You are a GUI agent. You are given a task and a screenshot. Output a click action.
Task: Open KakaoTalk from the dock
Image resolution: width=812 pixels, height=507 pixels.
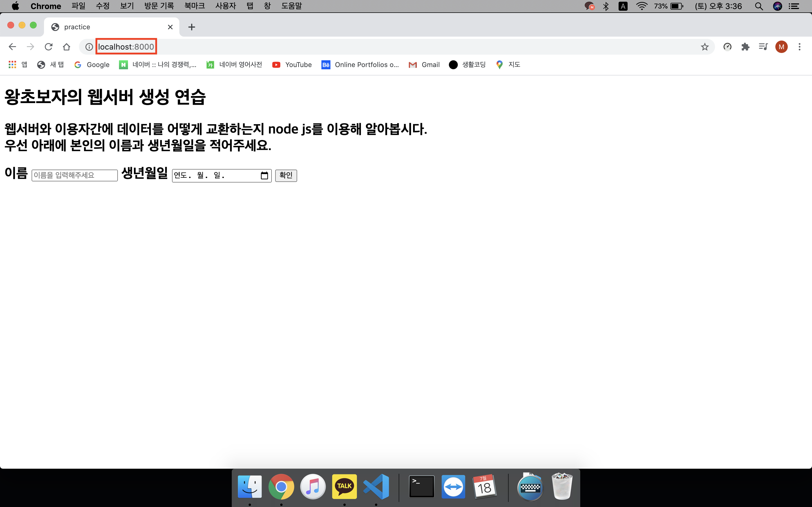pos(344,486)
